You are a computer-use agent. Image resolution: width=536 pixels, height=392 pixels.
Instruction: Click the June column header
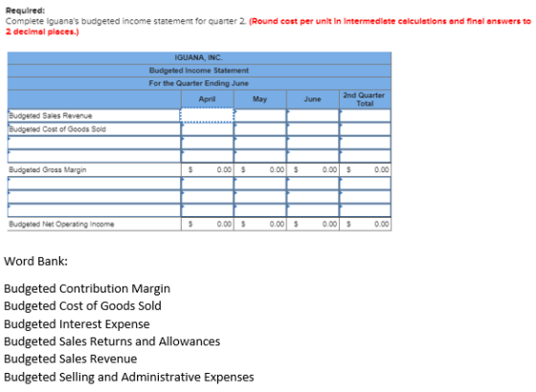pyautogui.click(x=313, y=99)
